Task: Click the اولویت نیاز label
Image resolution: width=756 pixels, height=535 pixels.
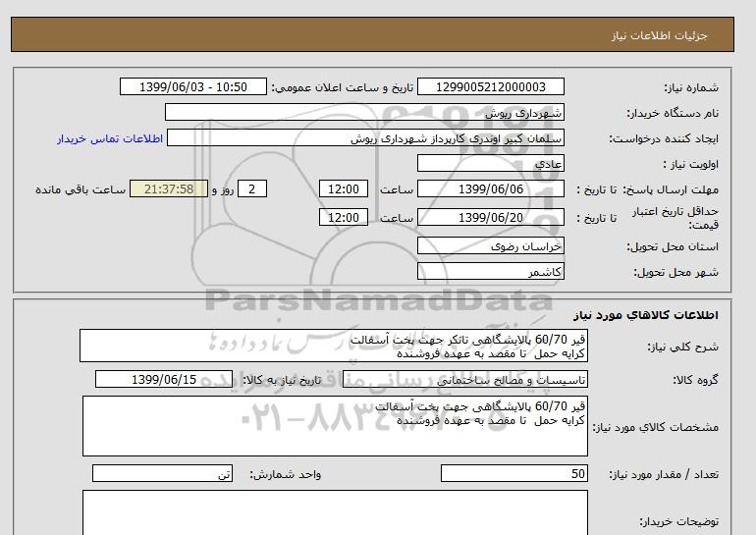Action: (x=691, y=164)
